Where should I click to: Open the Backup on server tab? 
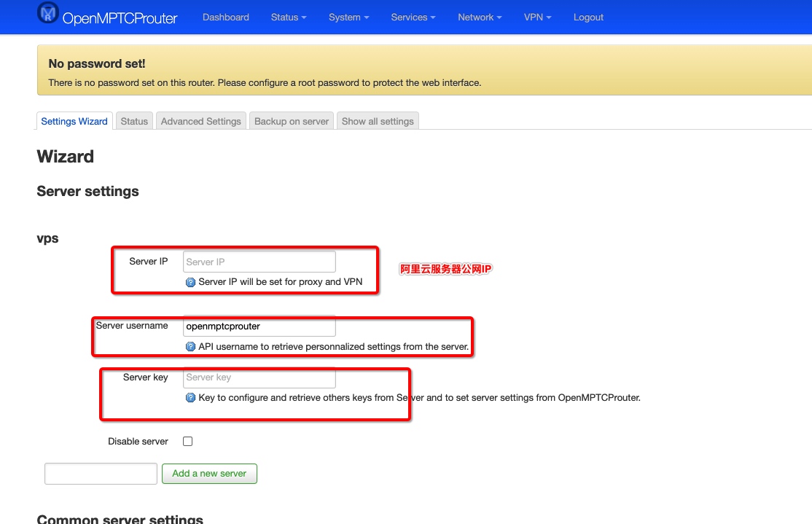(x=292, y=121)
